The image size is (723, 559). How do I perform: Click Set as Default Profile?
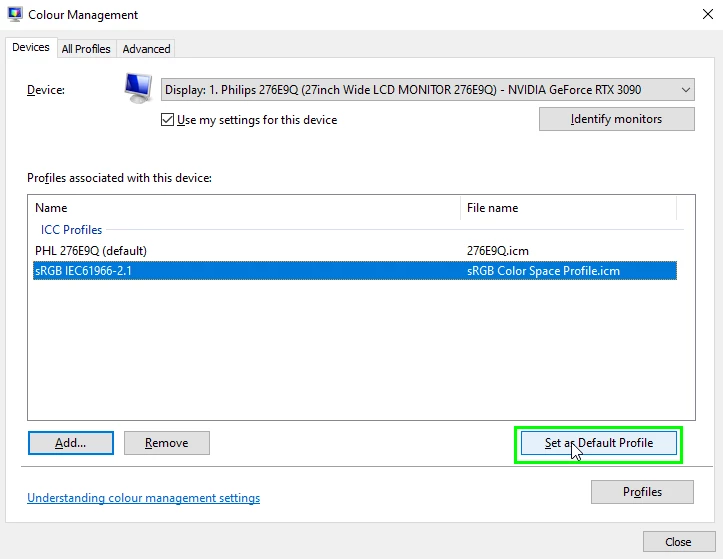point(599,443)
